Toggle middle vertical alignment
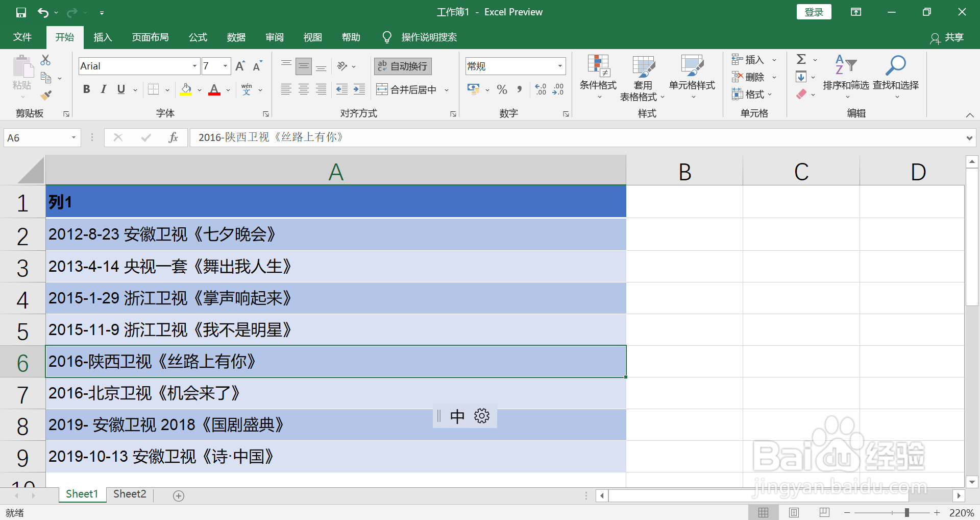The height and width of the screenshot is (520, 980). pyautogui.click(x=304, y=66)
